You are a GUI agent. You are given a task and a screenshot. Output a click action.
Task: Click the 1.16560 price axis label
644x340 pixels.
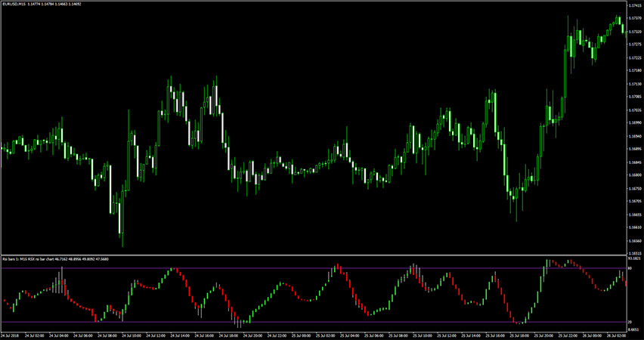click(633, 242)
